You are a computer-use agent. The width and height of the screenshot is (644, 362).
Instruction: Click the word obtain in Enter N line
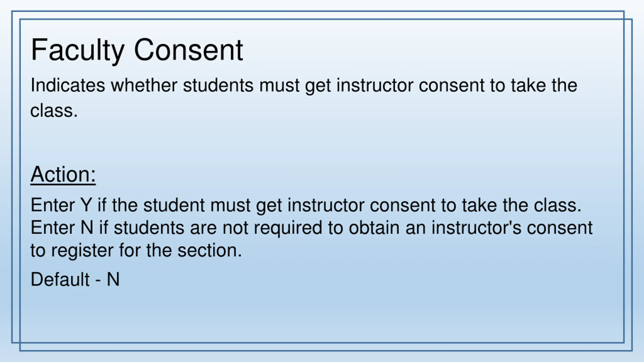tap(374, 228)
